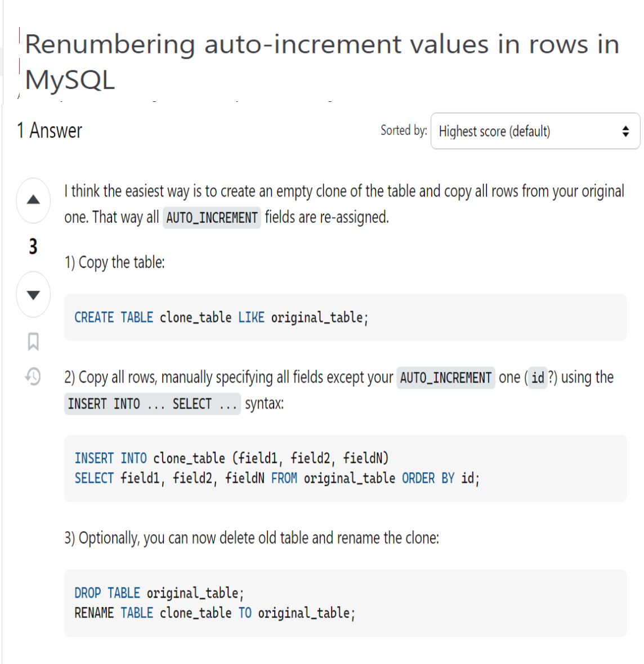The image size is (644, 664).
Task: Click the 1 Answer heading
Action: [x=50, y=131]
